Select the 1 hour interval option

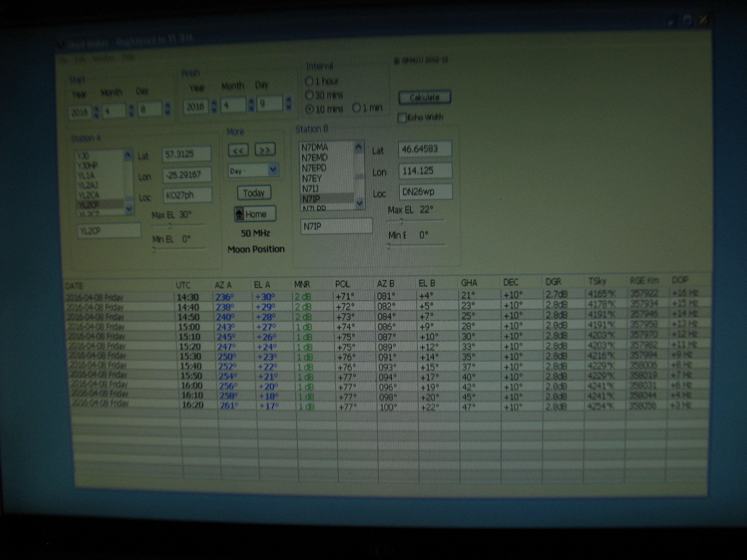pyautogui.click(x=309, y=81)
